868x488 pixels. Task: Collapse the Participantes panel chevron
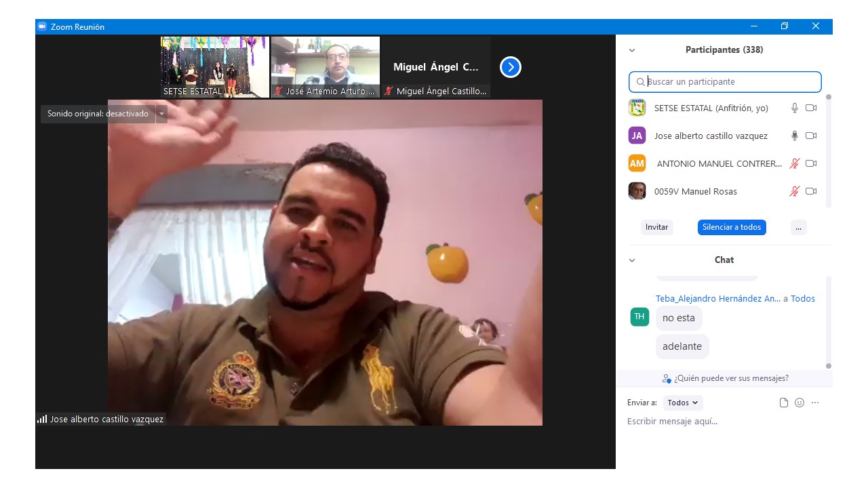click(x=632, y=50)
